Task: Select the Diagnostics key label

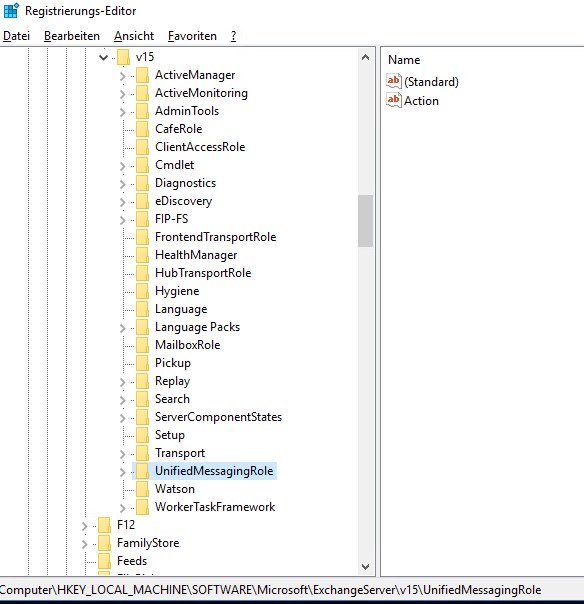Action: [185, 183]
